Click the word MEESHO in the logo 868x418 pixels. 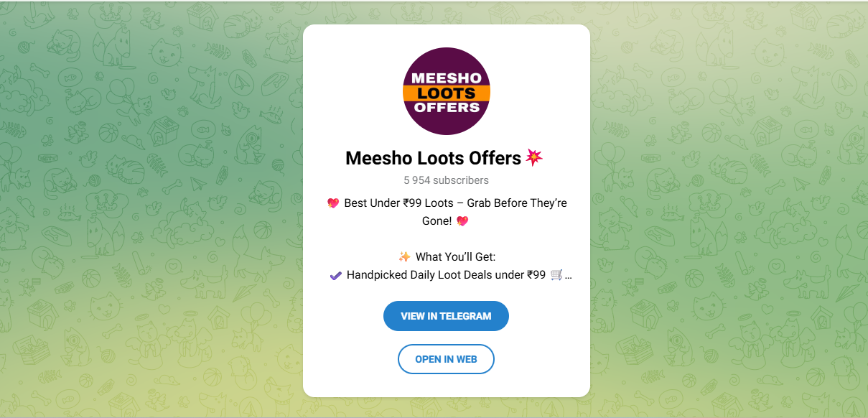[x=446, y=77]
